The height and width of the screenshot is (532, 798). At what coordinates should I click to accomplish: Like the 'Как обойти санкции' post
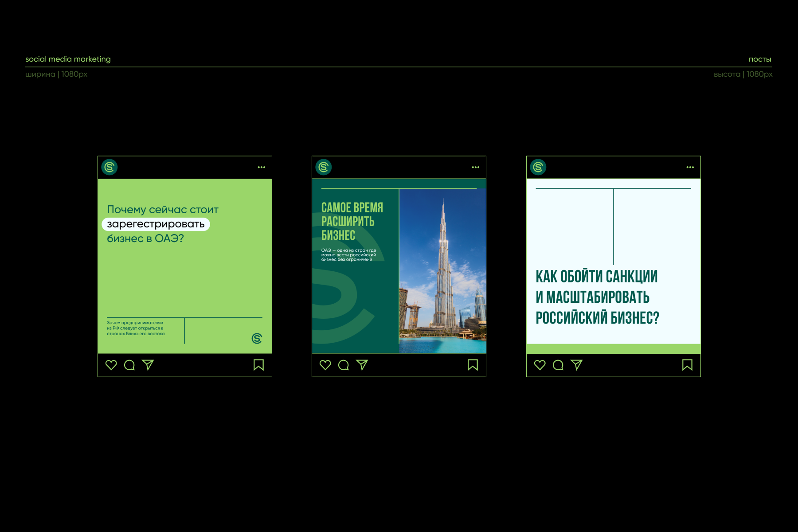click(540, 365)
